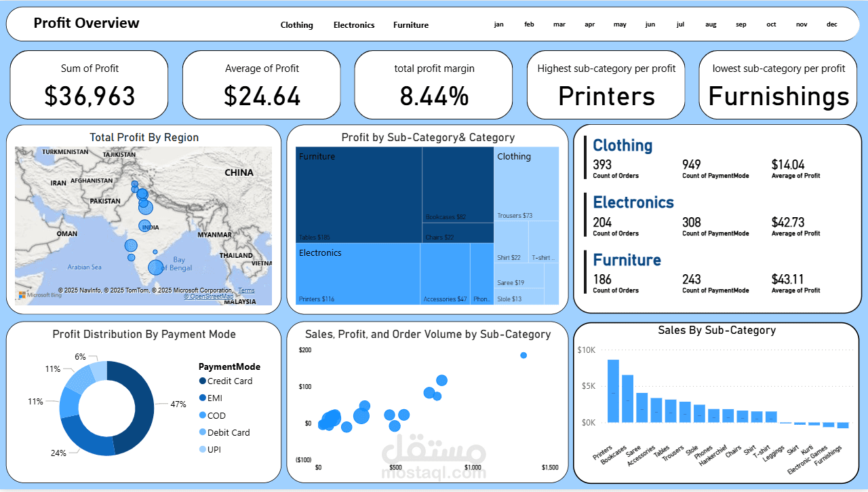Open the map Terms link
Image resolution: width=868 pixels, height=492 pixels.
pos(246,290)
